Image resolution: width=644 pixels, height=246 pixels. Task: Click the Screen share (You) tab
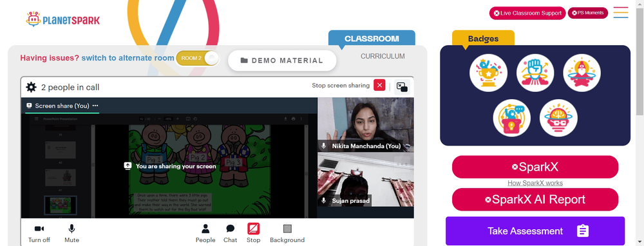pyautogui.click(x=62, y=106)
